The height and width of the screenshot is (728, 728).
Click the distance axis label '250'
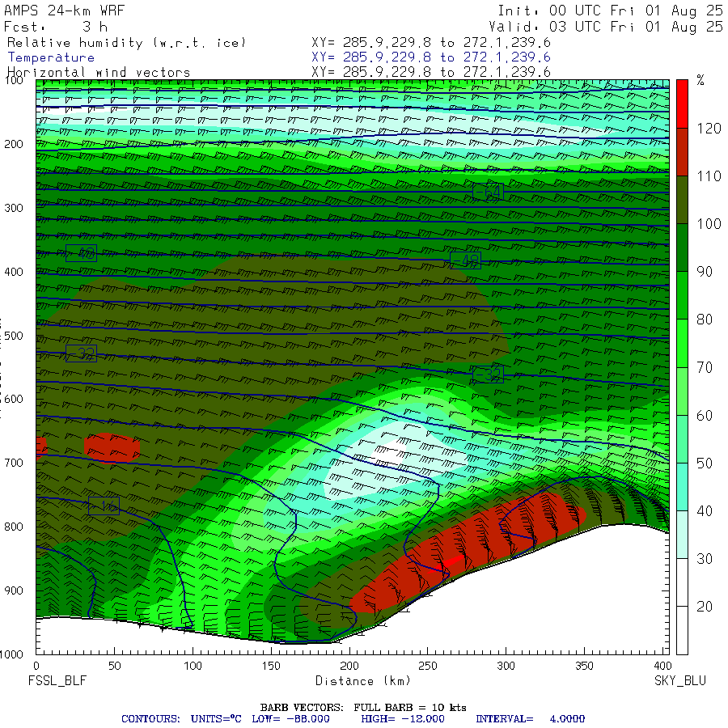click(427, 667)
